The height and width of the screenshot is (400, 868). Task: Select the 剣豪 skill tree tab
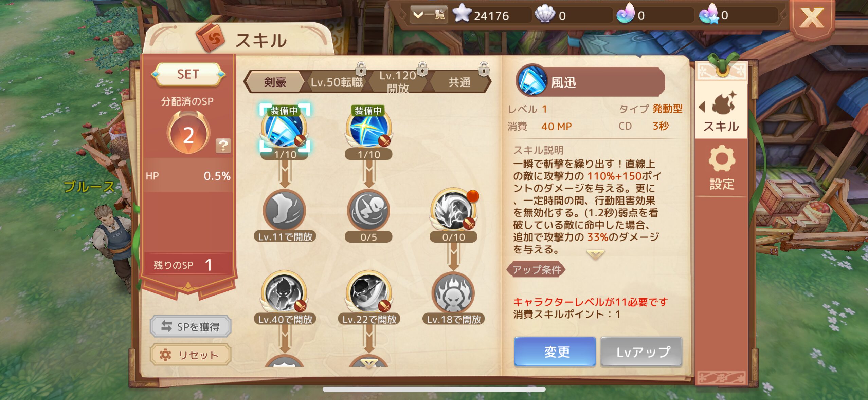click(275, 82)
